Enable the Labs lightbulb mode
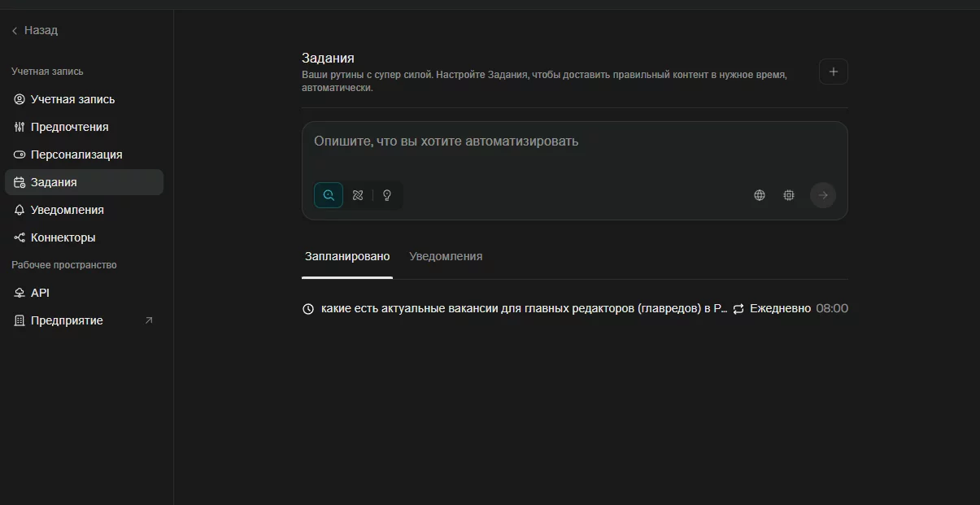The height and width of the screenshot is (505, 980). pyautogui.click(x=387, y=195)
